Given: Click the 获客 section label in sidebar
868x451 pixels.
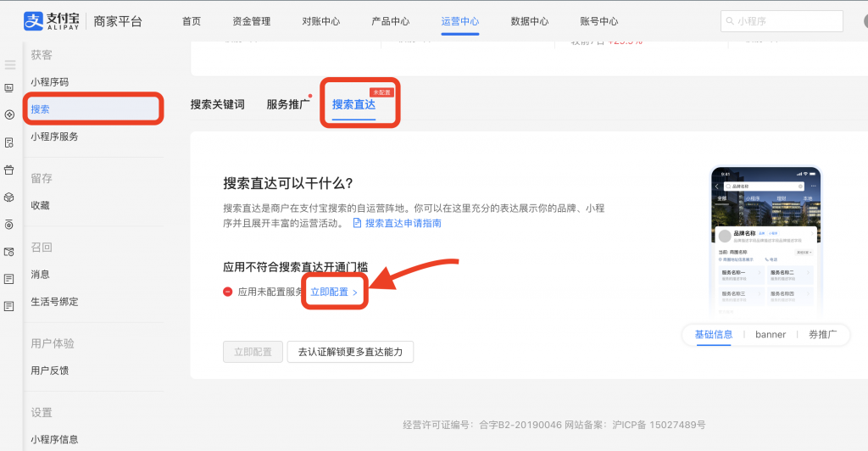Looking at the screenshot, I should pyautogui.click(x=42, y=55).
